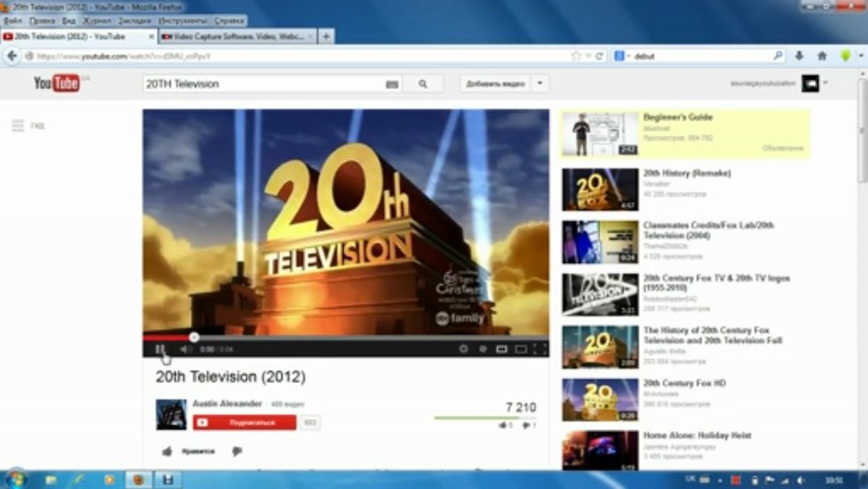This screenshot has height=489, width=868.
Task: Open a new tab with the plus button
Action: tap(326, 37)
